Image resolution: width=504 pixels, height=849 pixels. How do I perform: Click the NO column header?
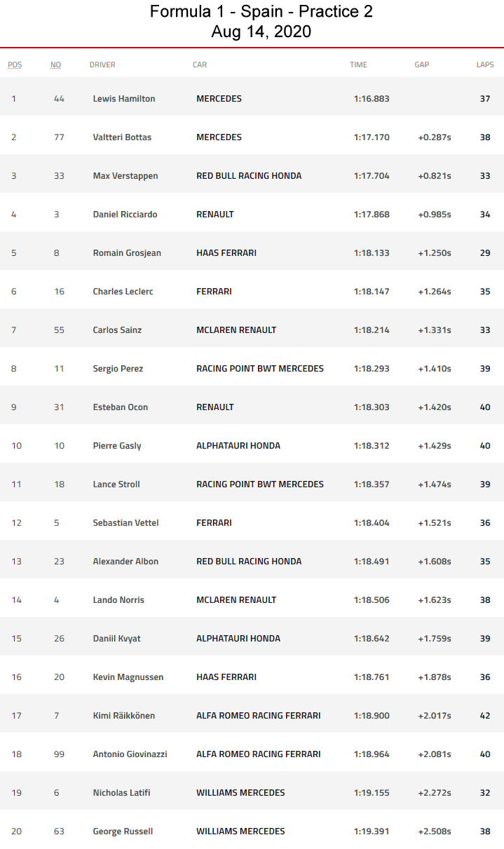click(x=55, y=64)
